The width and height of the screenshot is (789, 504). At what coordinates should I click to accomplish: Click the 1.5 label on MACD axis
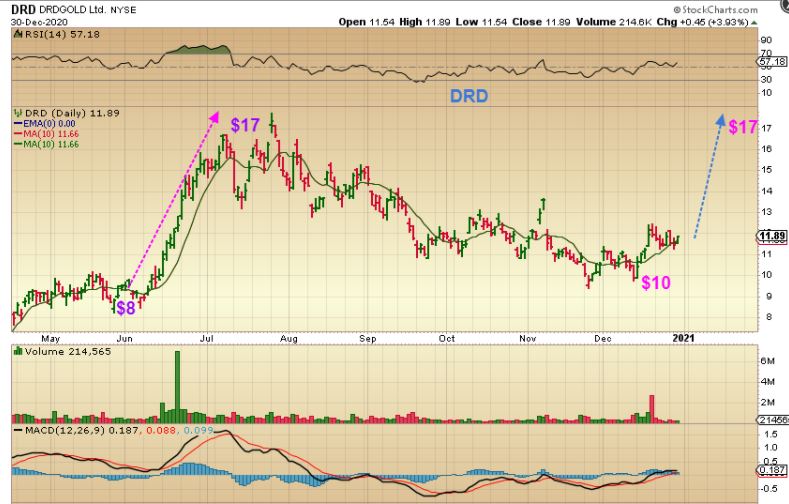(x=770, y=434)
